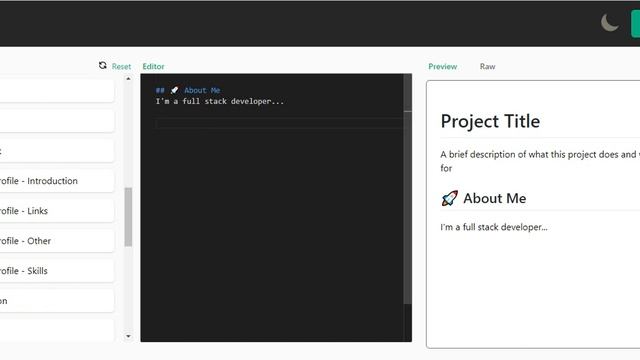Click the rocket emoji in the editor line

174,90
